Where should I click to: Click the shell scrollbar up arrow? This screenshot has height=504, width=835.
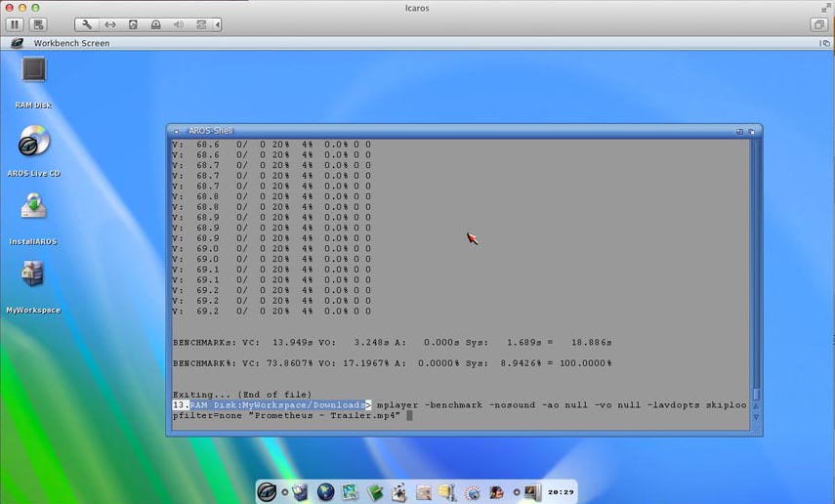756,406
